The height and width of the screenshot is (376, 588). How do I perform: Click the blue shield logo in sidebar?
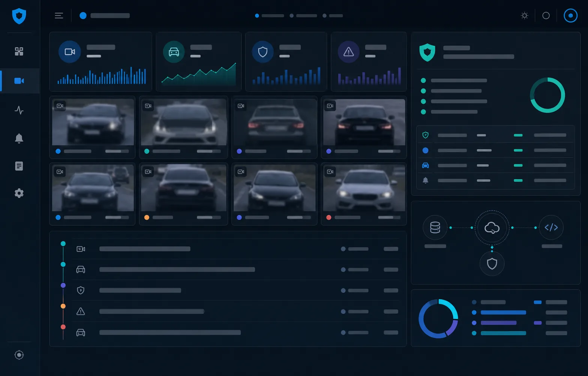19,16
